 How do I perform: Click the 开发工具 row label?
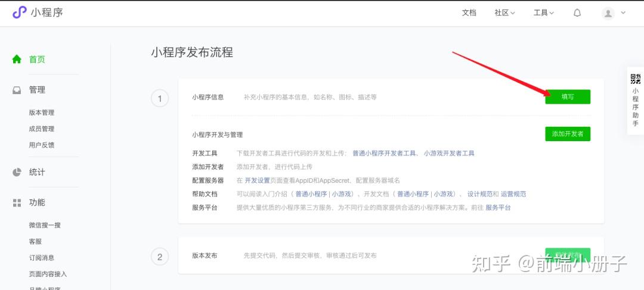point(205,154)
